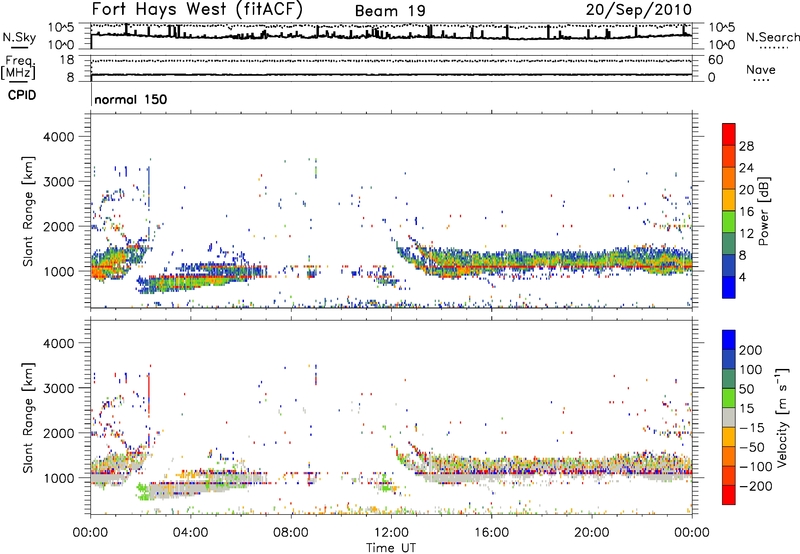The width and height of the screenshot is (800, 554).
Task: Click the "16" value on Power colorbar
Action: coord(746,212)
